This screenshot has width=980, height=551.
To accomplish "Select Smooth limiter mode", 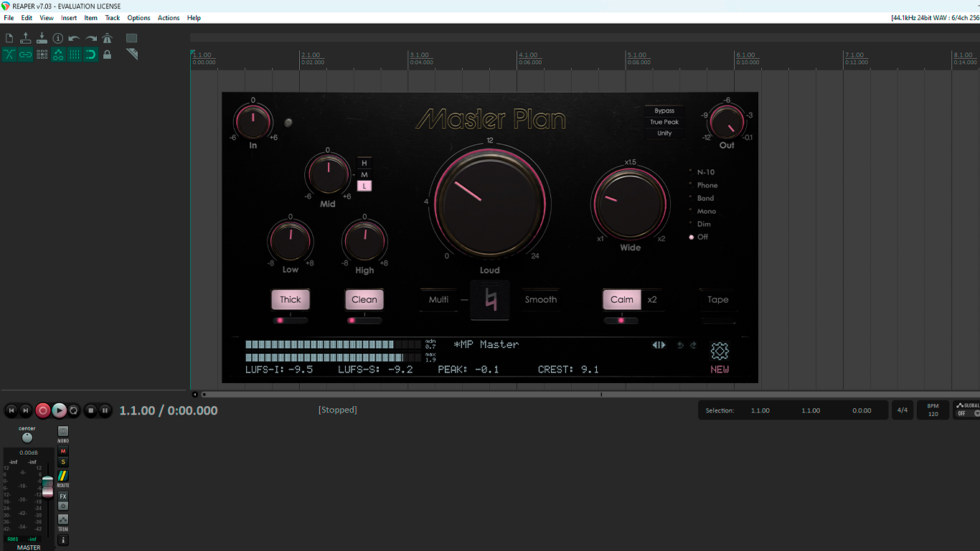I will (x=541, y=300).
